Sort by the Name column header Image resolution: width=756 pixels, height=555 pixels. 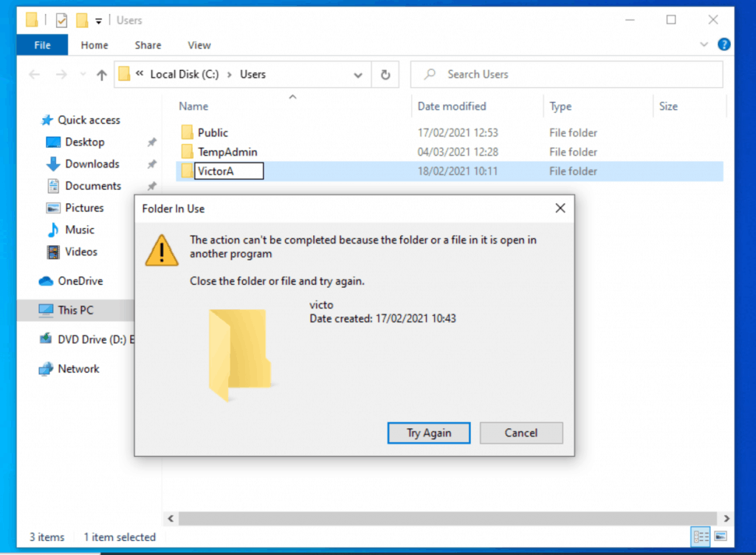[x=193, y=106]
